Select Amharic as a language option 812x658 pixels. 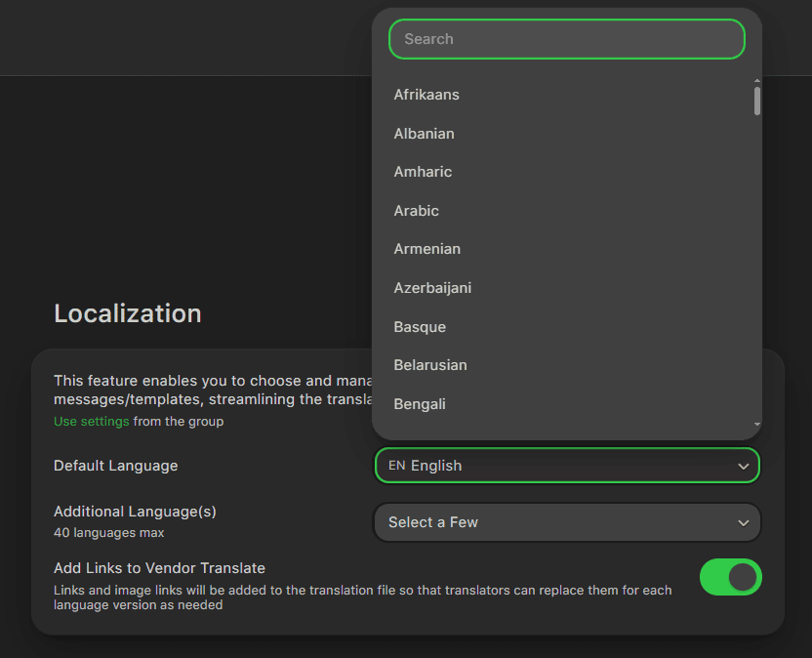[x=422, y=171]
